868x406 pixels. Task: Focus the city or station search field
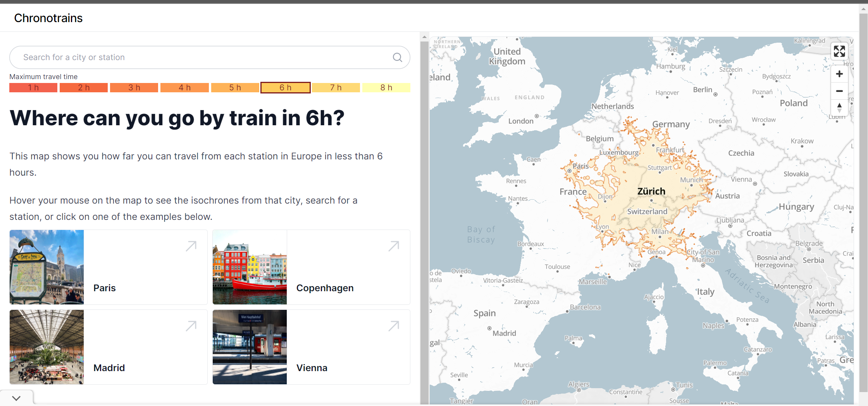[201, 57]
